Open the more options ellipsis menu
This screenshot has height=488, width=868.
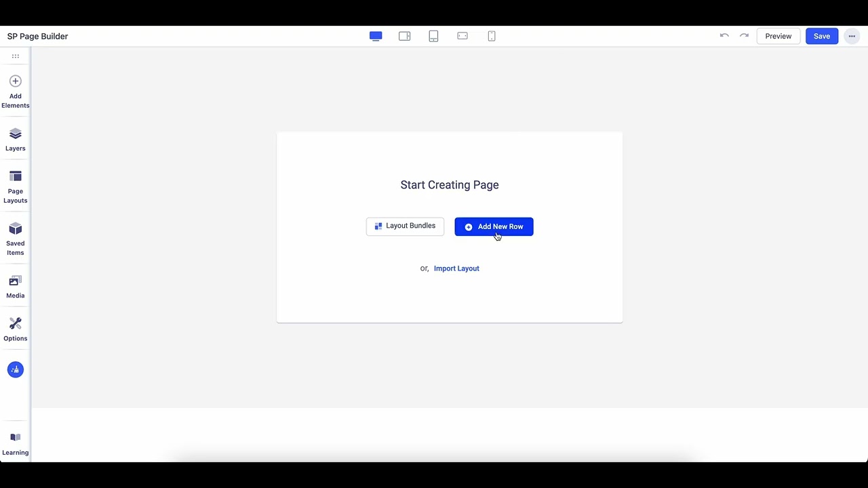click(852, 36)
